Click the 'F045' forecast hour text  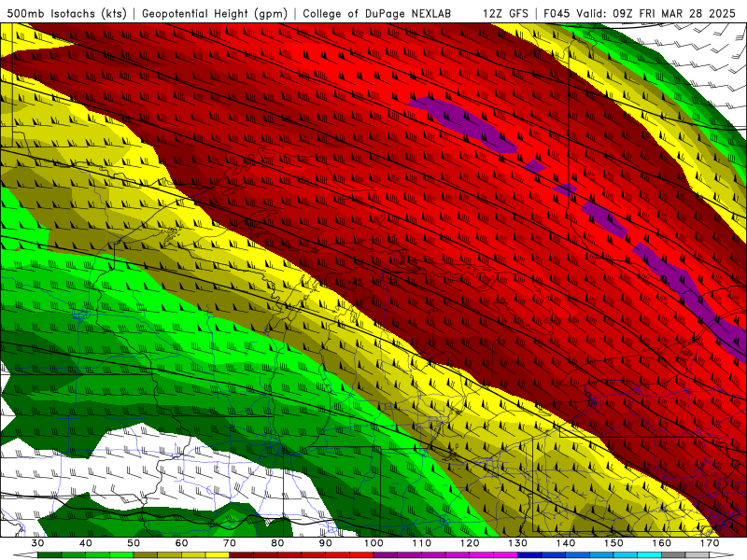(557, 13)
